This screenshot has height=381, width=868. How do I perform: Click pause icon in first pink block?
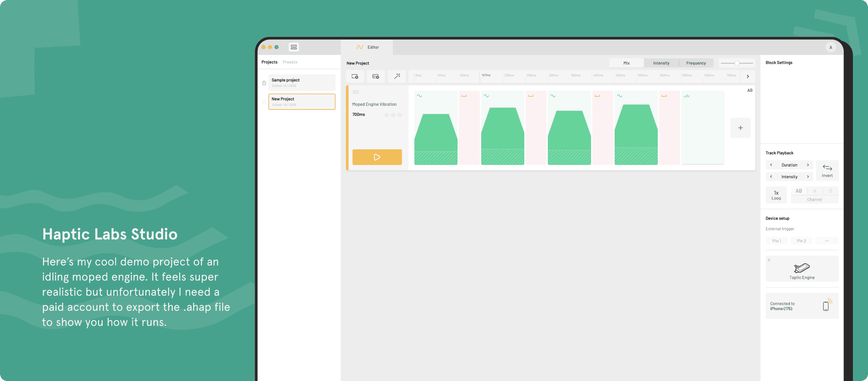pyautogui.click(x=464, y=96)
